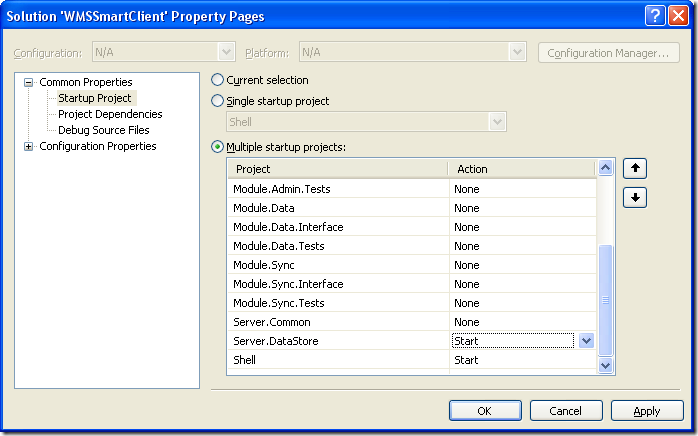698x436 pixels.
Task: Click the Cancel button
Action: [x=566, y=411]
